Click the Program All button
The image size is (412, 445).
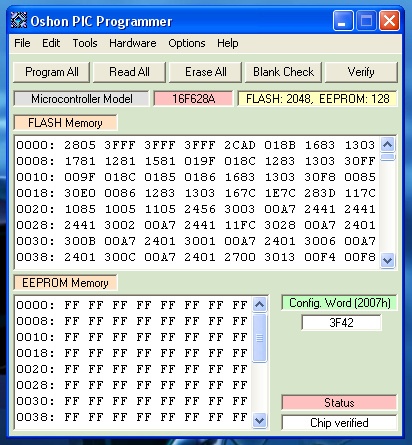click(52, 72)
